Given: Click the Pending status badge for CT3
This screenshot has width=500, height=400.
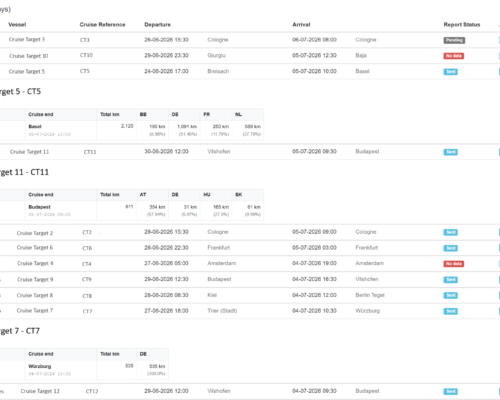Looking at the screenshot, I should coord(454,40).
